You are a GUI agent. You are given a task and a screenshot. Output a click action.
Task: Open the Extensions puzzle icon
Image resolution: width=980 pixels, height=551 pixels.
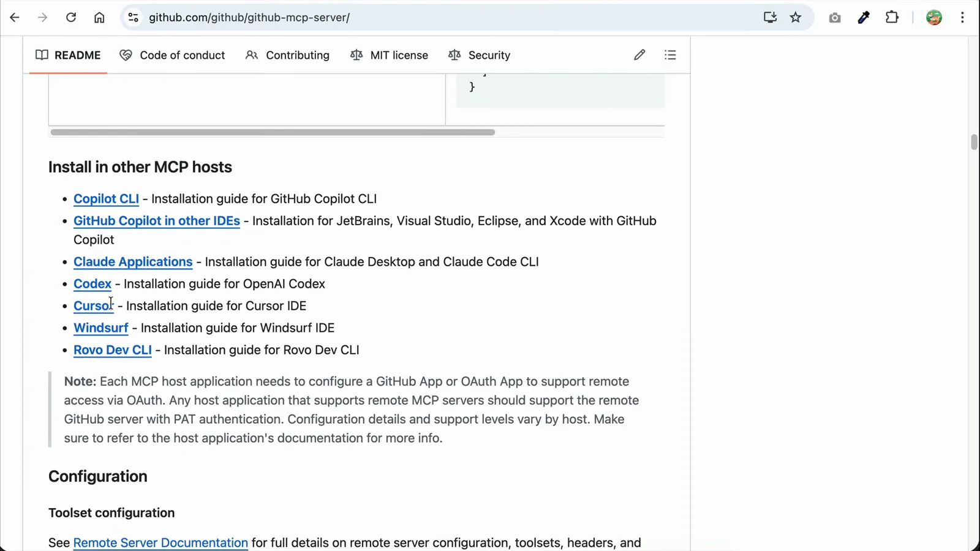(x=892, y=18)
